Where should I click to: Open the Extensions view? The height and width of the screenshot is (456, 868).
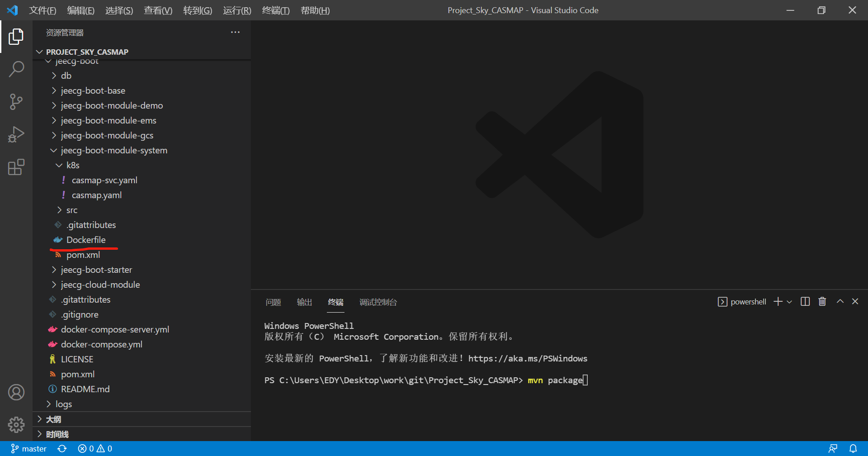(x=16, y=167)
